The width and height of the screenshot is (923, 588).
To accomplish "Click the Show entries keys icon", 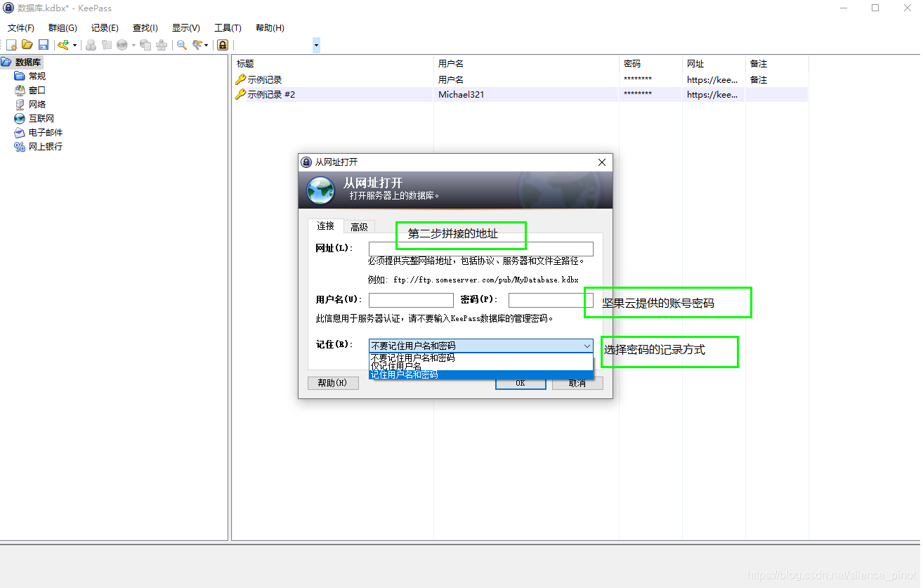I will [x=197, y=45].
